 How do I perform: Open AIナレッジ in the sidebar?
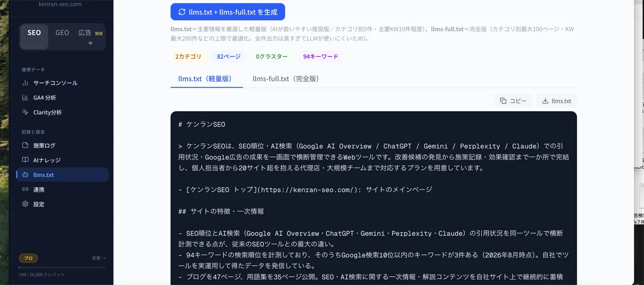[63, 160]
